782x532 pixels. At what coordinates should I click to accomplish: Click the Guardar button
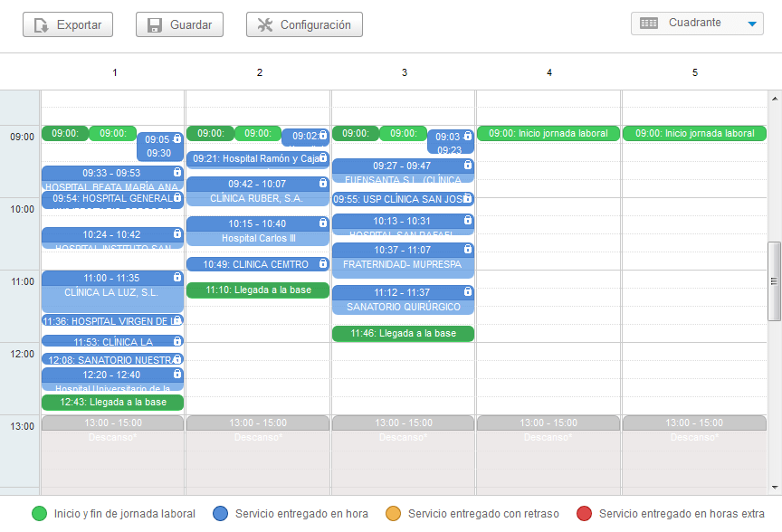[x=179, y=24]
